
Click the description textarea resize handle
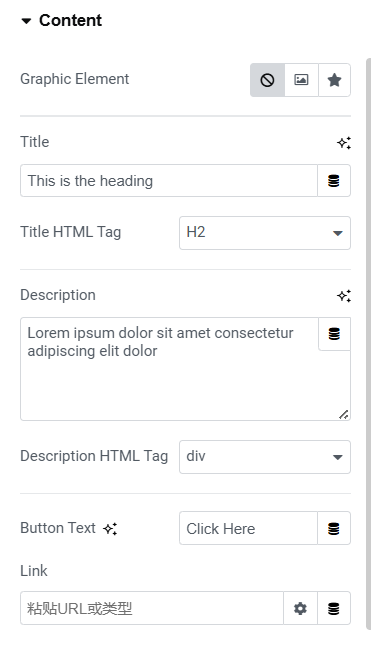coord(344,414)
